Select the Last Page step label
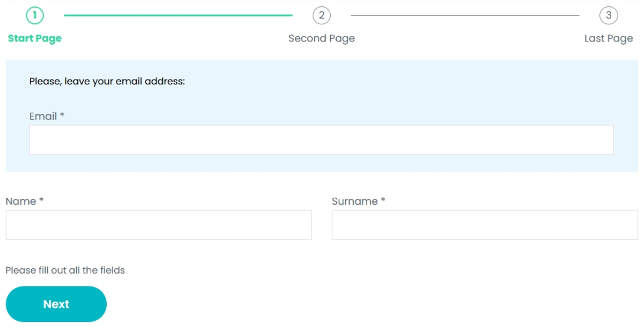This screenshot has width=644, height=330. (x=610, y=38)
